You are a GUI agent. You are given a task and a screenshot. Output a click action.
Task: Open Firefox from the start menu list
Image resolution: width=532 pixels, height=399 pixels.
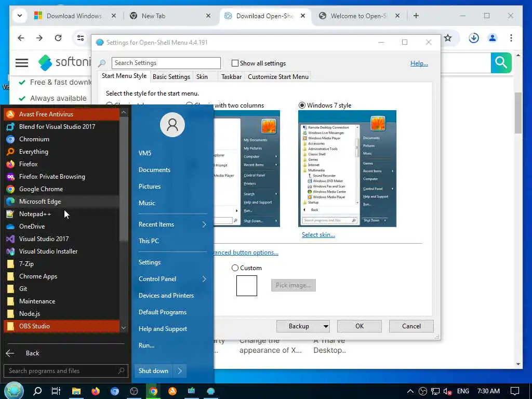click(61, 164)
